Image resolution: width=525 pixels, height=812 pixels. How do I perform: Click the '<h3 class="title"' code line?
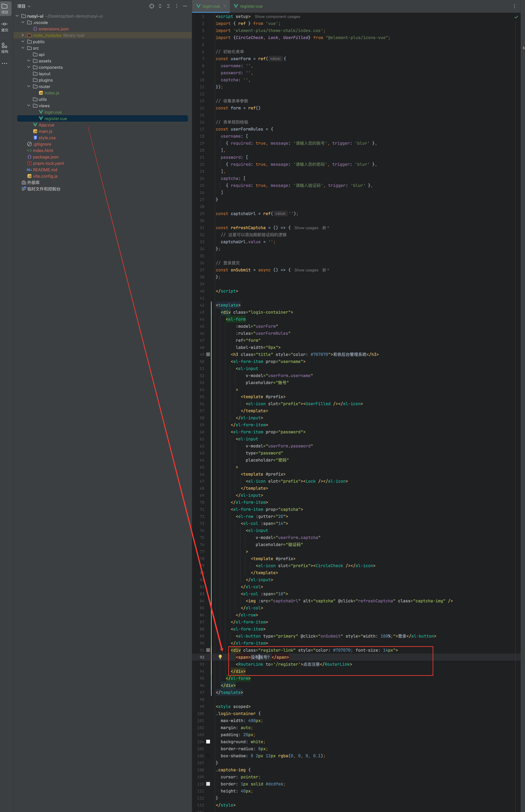tap(305, 354)
